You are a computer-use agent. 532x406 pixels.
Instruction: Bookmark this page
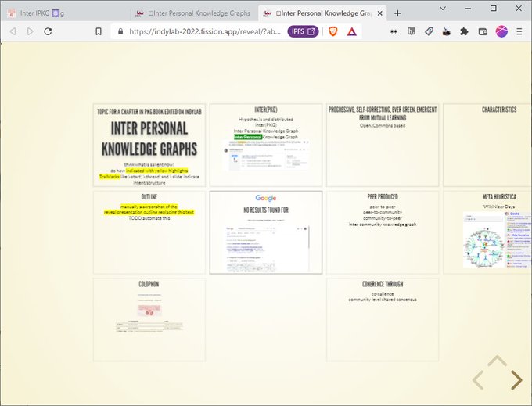(x=99, y=31)
